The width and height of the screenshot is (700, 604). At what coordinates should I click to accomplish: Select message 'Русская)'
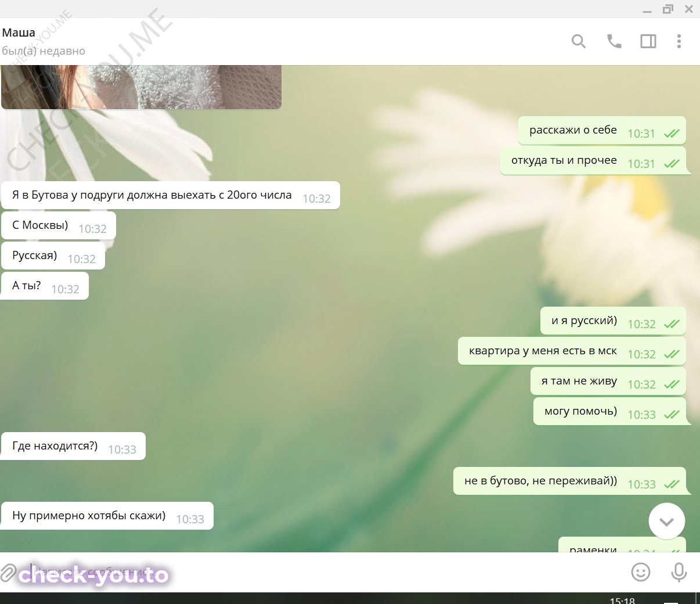[53, 256]
